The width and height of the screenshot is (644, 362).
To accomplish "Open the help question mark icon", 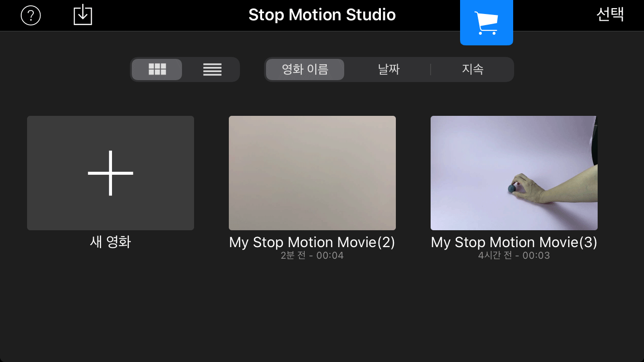I will click(x=31, y=16).
